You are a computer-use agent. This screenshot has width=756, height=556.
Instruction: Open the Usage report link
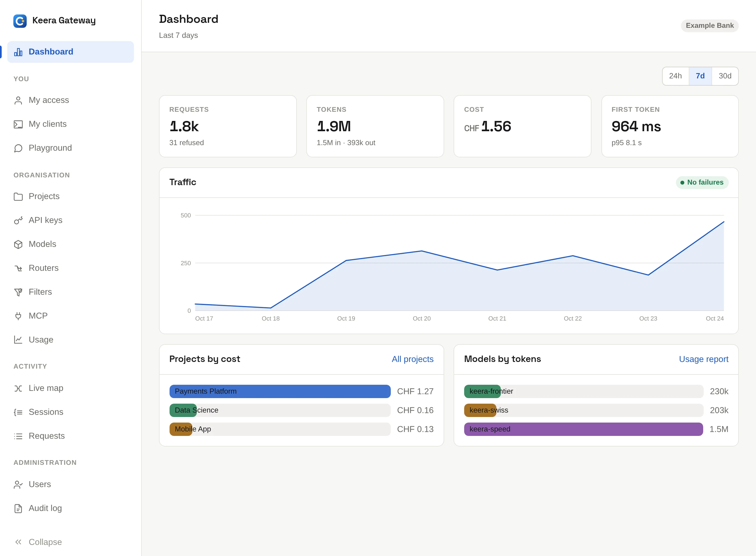703,359
